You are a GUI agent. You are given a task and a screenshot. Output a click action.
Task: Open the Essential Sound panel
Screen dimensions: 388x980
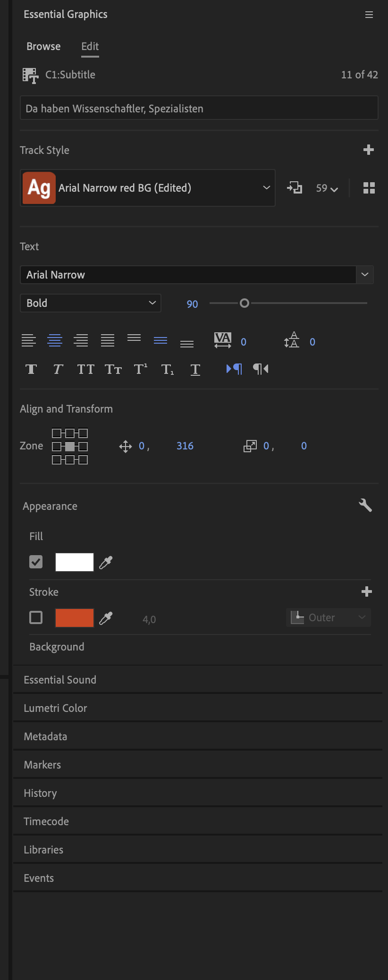point(59,679)
